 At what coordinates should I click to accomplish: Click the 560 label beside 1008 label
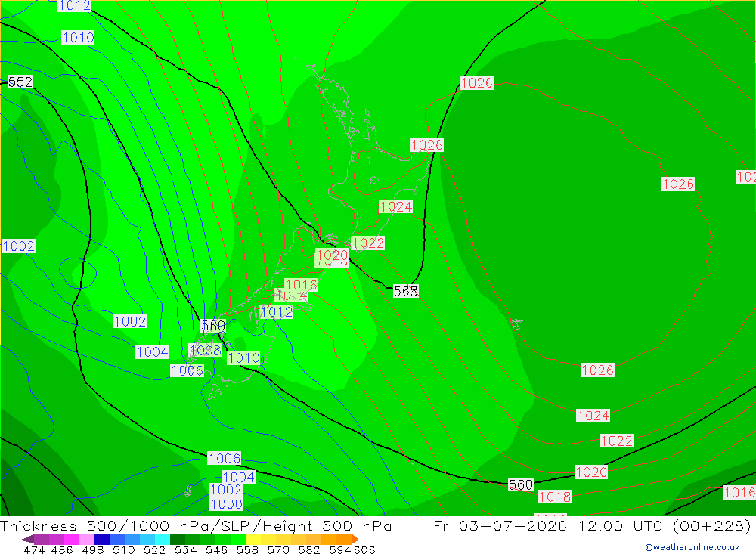(x=213, y=326)
